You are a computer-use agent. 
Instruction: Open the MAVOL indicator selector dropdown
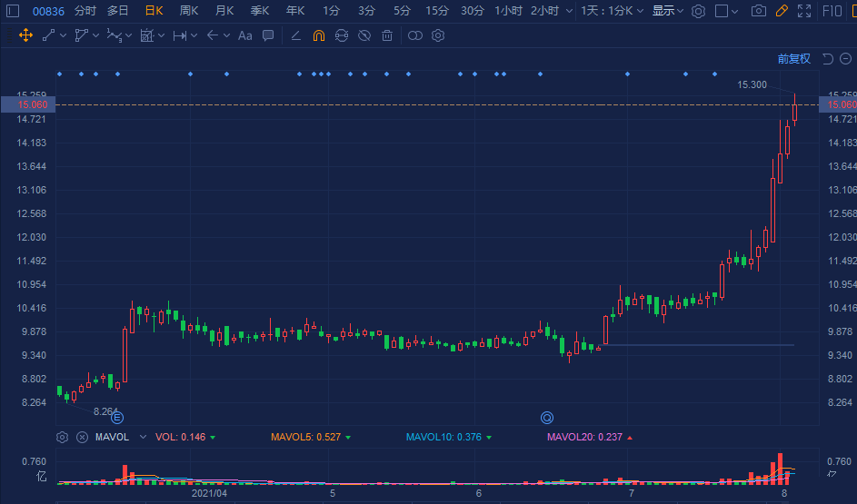pyautogui.click(x=144, y=437)
